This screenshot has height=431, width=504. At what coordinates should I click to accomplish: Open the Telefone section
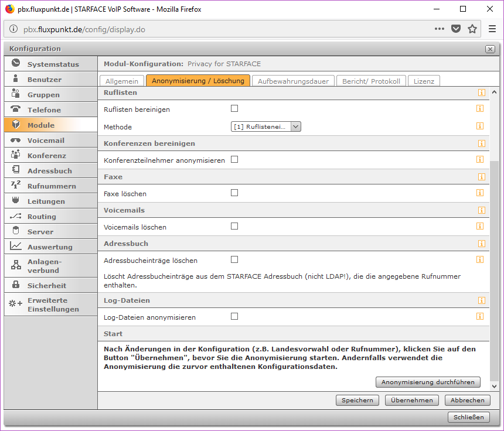click(51, 110)
